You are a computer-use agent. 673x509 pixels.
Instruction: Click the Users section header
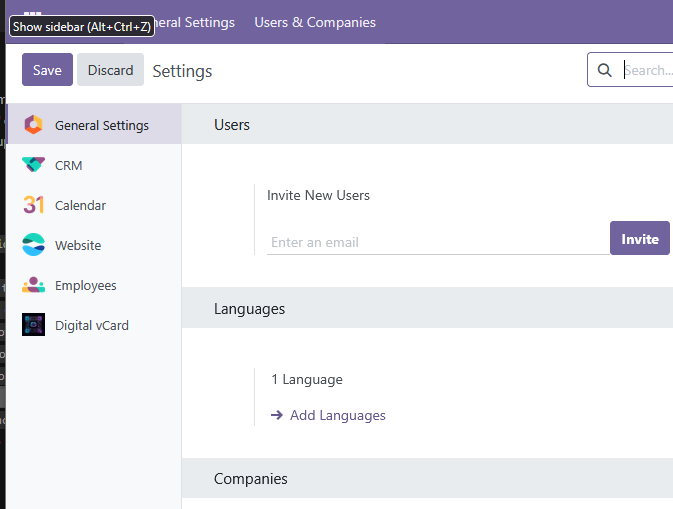coord(232,124)
